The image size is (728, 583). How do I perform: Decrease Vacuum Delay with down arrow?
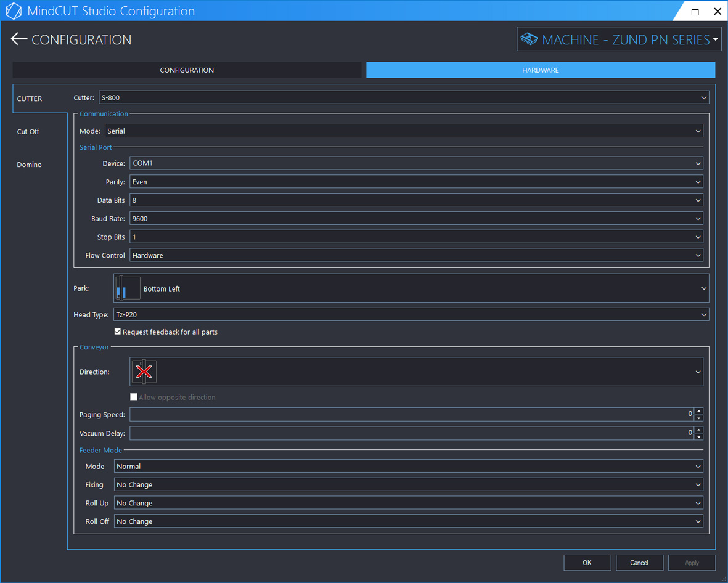[x=699, y=436]
